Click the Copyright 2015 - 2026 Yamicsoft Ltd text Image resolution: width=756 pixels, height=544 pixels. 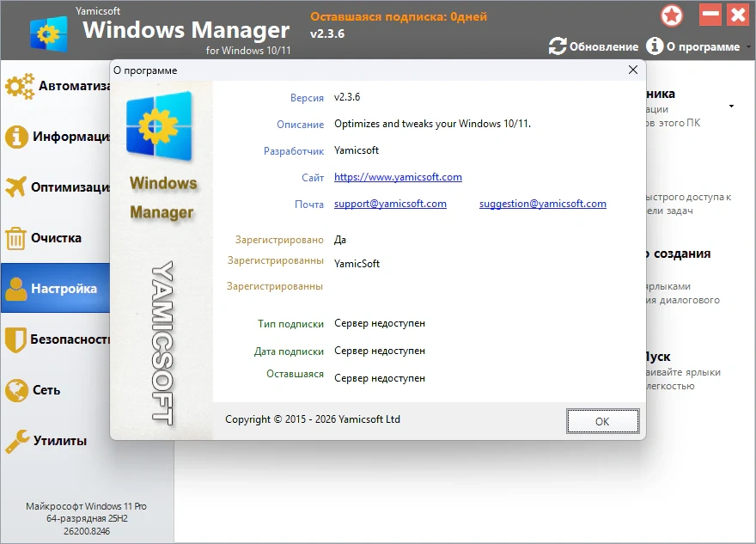point(313,419)
